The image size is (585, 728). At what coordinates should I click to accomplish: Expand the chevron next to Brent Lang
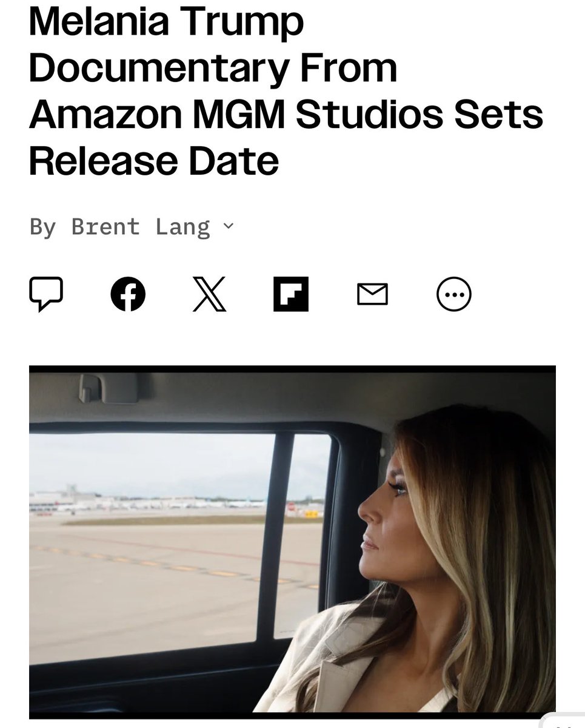(x=228, y=226)
